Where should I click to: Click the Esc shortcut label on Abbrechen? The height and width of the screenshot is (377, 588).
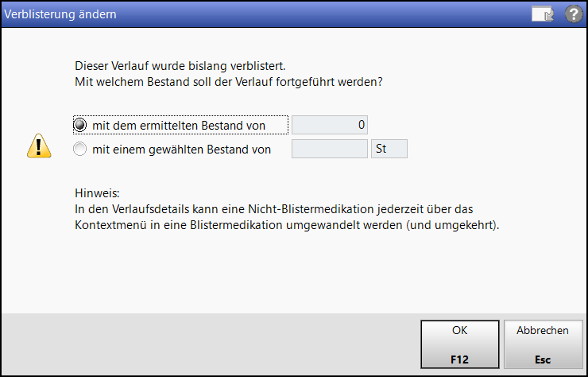543,360
